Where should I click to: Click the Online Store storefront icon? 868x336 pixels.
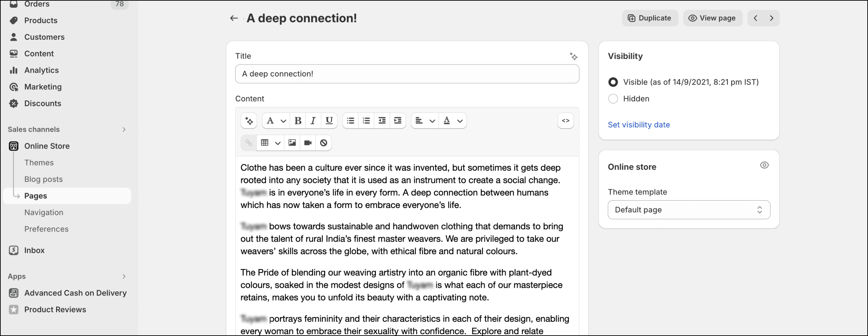point(14,146)
